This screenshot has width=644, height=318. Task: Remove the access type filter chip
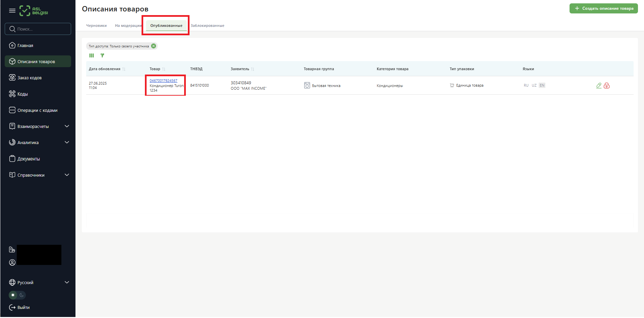tap(154, 46)
